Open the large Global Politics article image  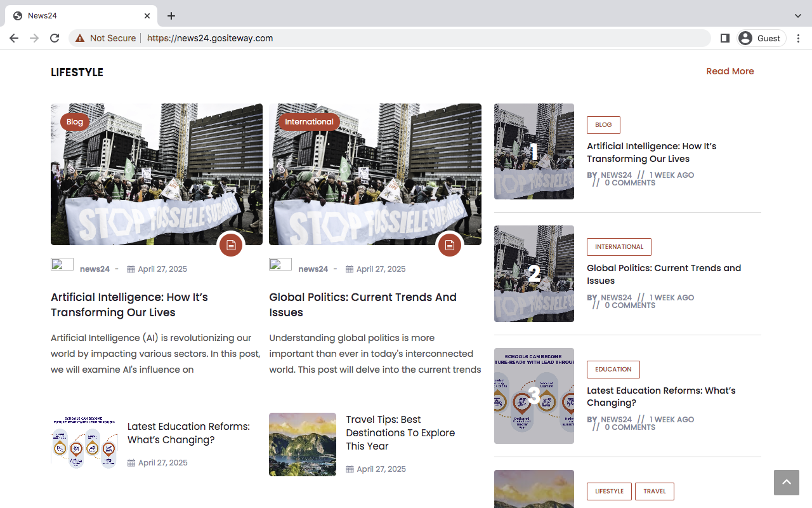[375, 174]
